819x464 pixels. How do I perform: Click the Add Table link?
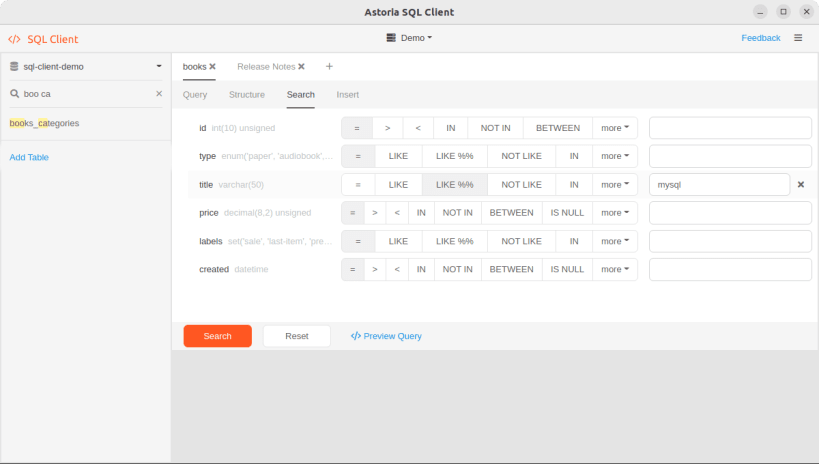pyautogui.click(x=29, y=157)
